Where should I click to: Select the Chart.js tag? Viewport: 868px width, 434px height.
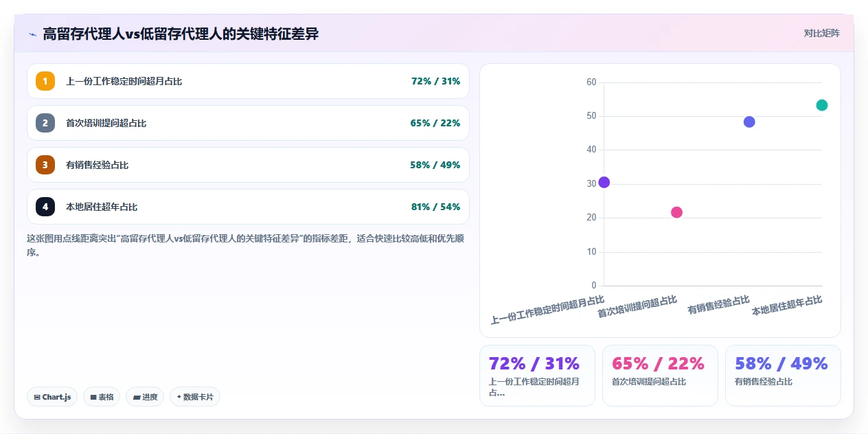52,397
